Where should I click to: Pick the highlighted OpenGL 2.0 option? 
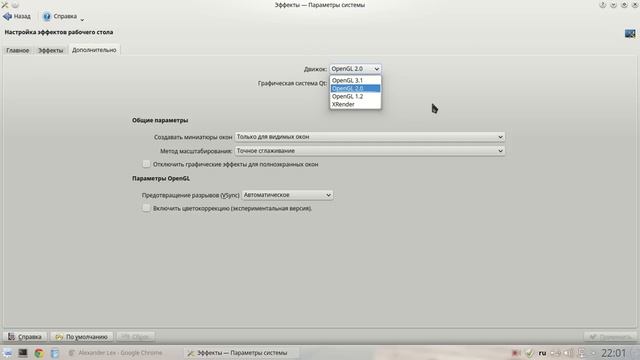355,88
